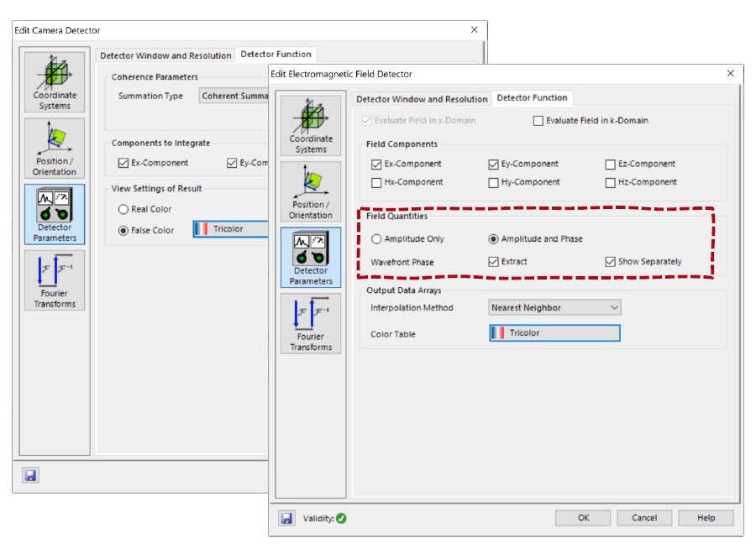Select False Color in View Settings
756x554 pixels.
(123, 230)
